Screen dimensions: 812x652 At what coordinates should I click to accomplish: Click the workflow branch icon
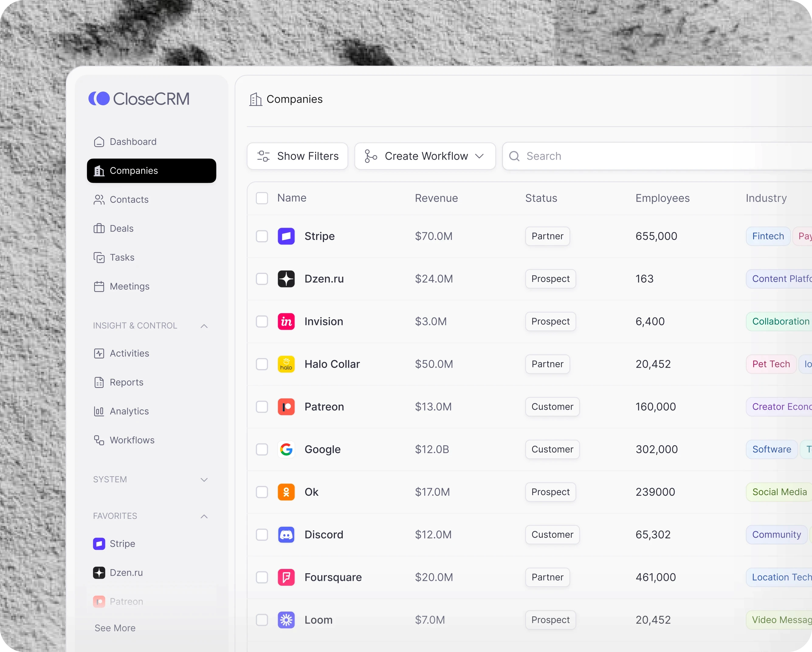[371, 156]
